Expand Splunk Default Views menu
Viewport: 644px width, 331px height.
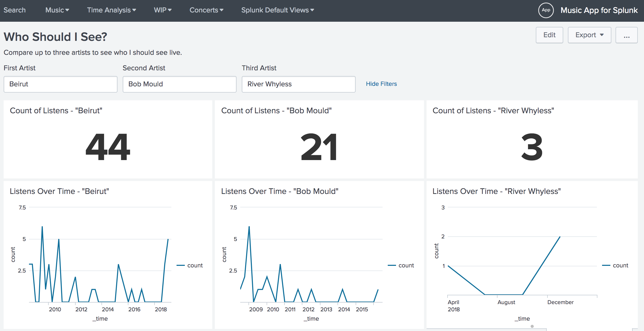point(278,10)
